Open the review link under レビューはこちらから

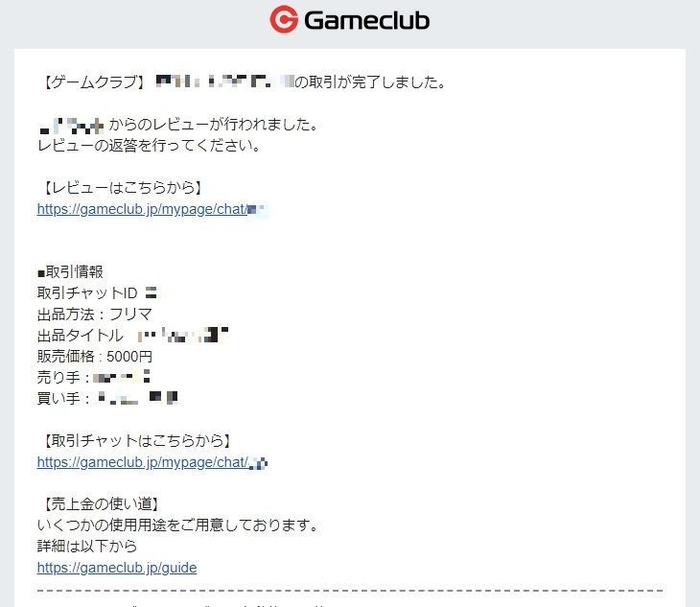(x=152, y=209)
